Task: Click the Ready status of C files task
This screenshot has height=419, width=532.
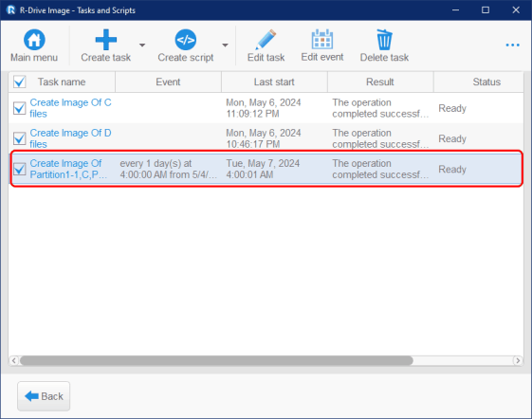Action: coord(452,108)
